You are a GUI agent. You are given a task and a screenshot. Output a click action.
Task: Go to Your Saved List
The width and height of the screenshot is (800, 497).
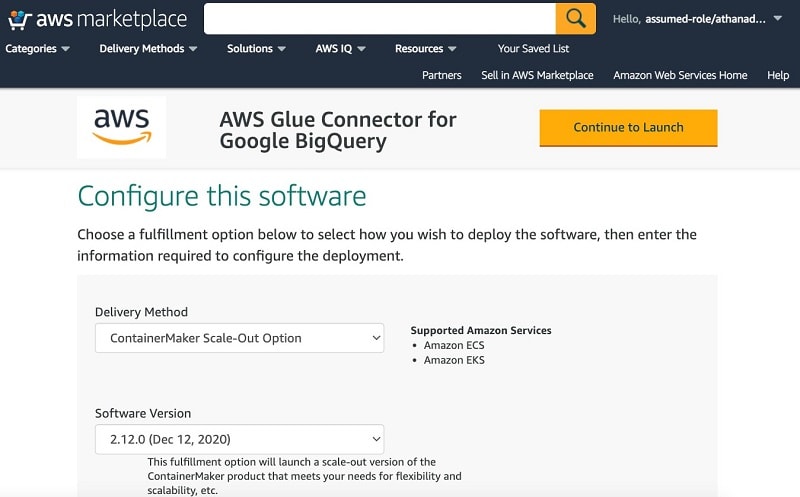(533, 48)
